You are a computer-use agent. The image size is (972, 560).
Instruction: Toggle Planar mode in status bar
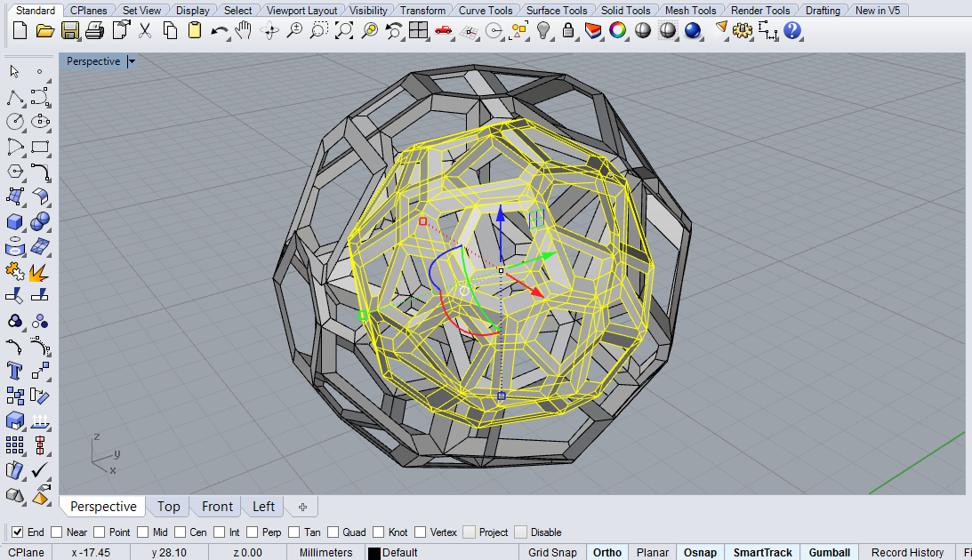click(652, 553)
